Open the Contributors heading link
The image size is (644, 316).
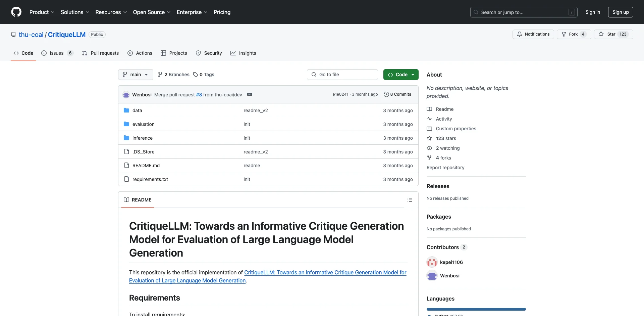click(446, 247)
